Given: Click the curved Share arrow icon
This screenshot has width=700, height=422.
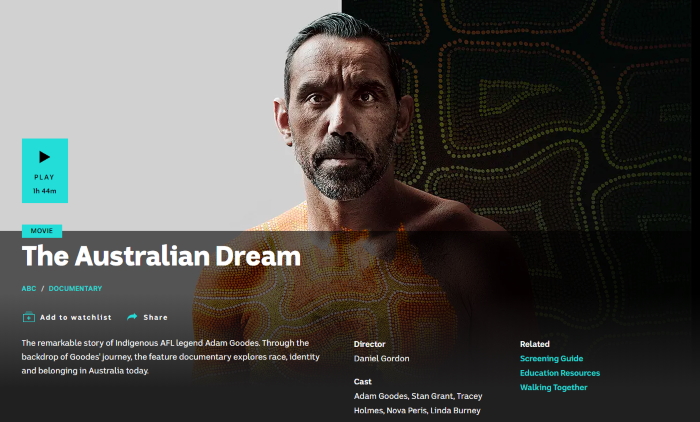Looking at the screenshot, I should tap(132, 317).
